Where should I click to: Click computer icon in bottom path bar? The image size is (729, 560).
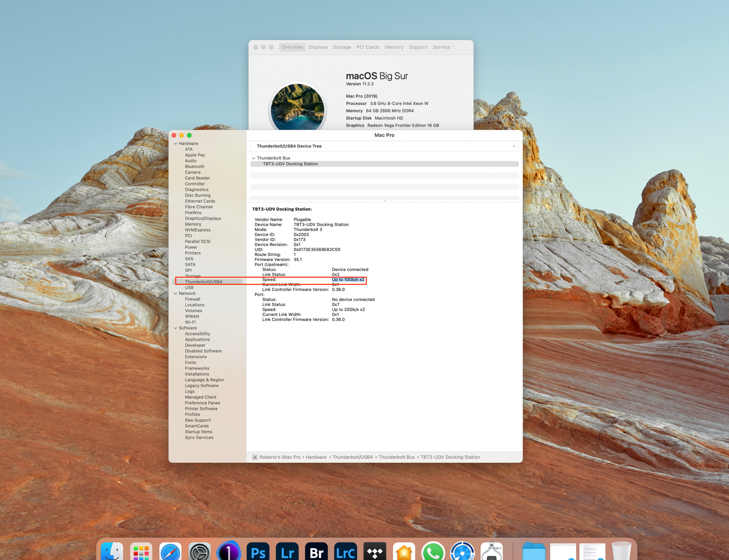pos(255,457)
